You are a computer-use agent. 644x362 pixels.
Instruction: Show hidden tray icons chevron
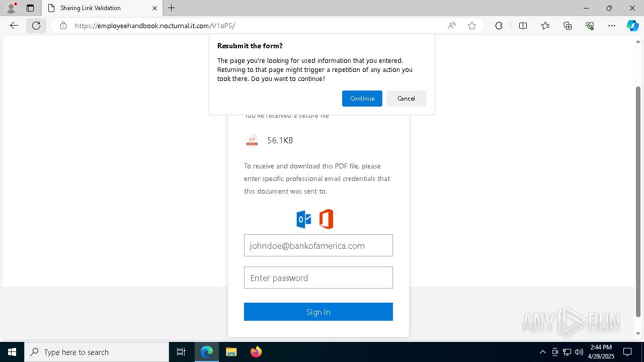pyautogui.click(x=542, y=352)
